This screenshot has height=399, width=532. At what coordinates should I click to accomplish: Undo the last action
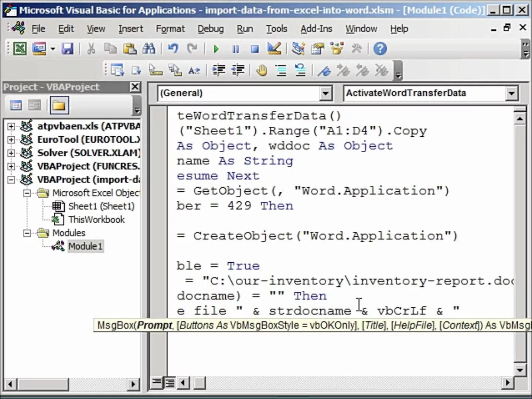173,48
